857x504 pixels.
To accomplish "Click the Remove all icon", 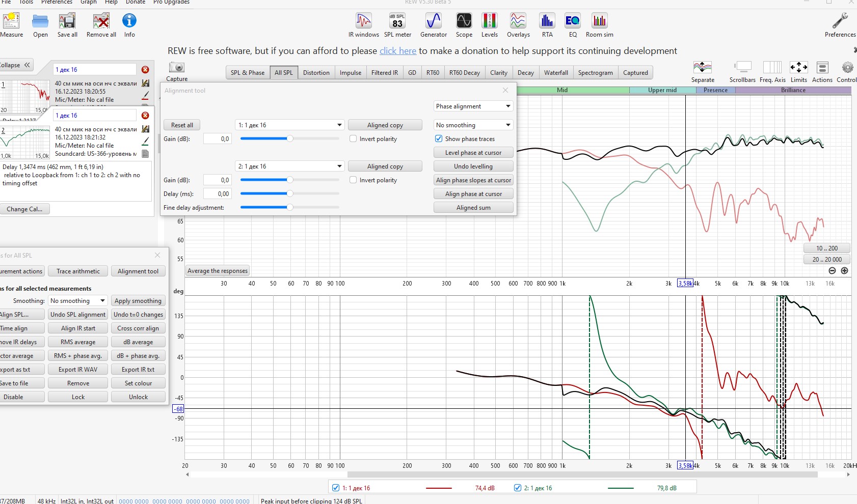I will coord(101,21).
